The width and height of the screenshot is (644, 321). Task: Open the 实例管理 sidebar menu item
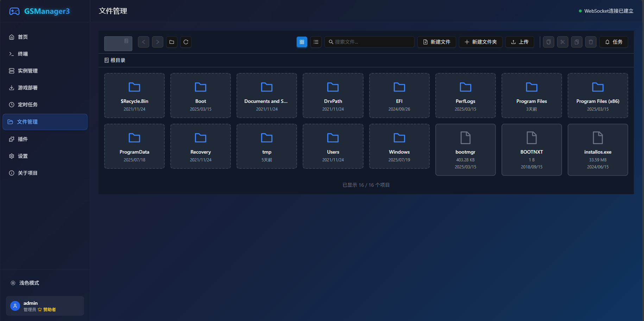click(27, 71)
